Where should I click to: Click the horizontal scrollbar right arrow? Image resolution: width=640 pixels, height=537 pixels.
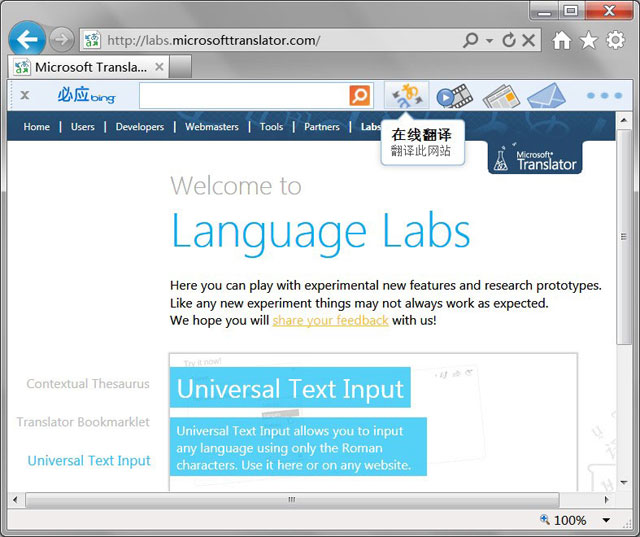tap(607, 499)
